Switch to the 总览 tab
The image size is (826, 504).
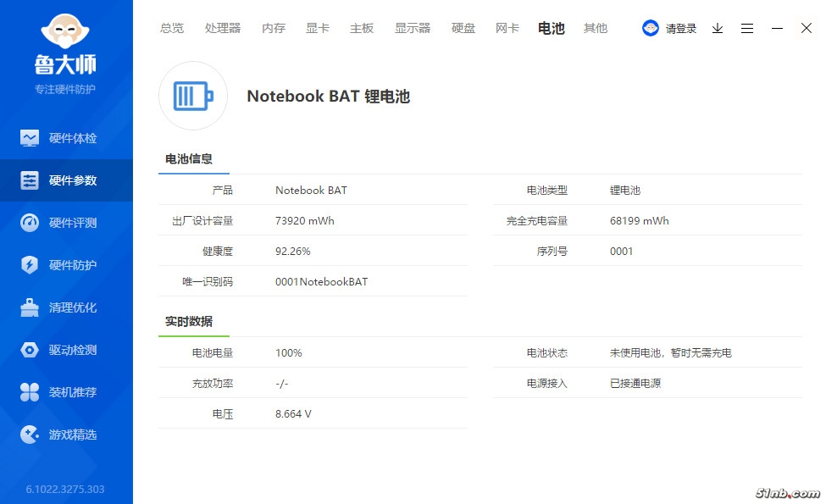click(x=172, y=28)
